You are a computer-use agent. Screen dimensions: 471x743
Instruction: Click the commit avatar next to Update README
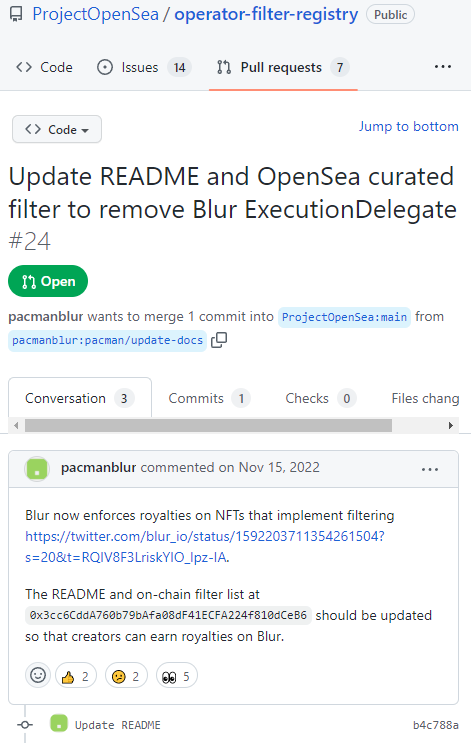[x=59, y=724]
